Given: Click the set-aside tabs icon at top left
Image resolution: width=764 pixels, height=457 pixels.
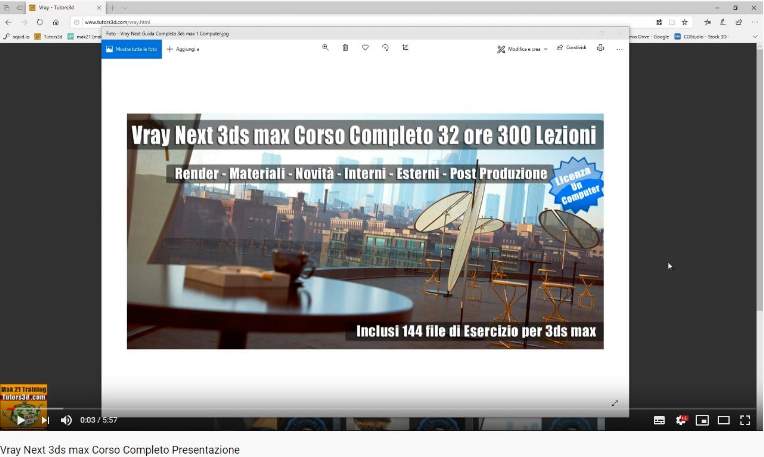Looking at the screenshot, I should [7, 8].
